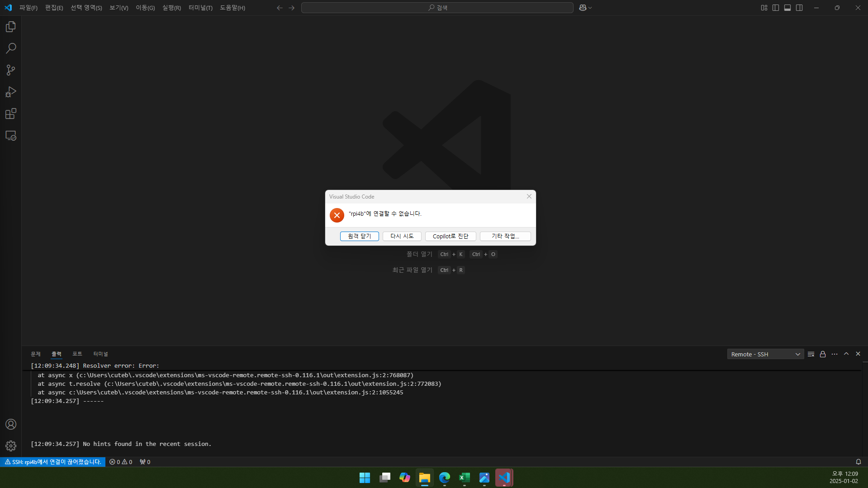Clear the output panel
The width and height of the screenshot is (868, 488).
811,354
